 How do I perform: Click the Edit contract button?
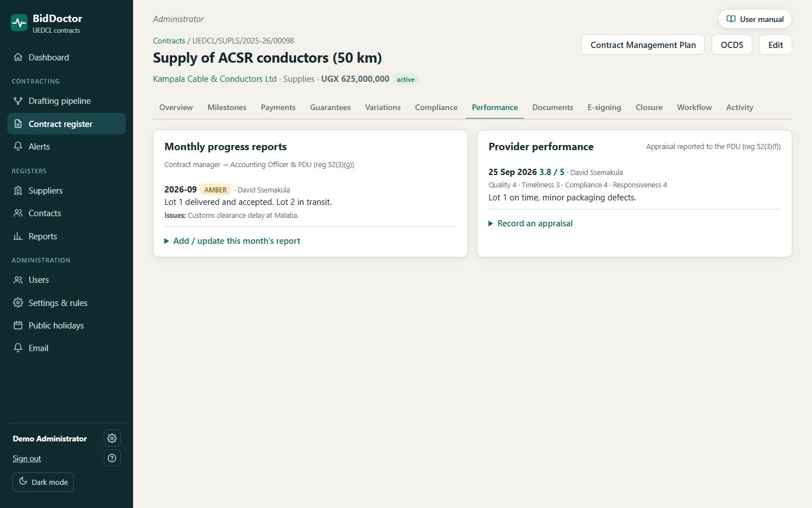pos(775,45)
